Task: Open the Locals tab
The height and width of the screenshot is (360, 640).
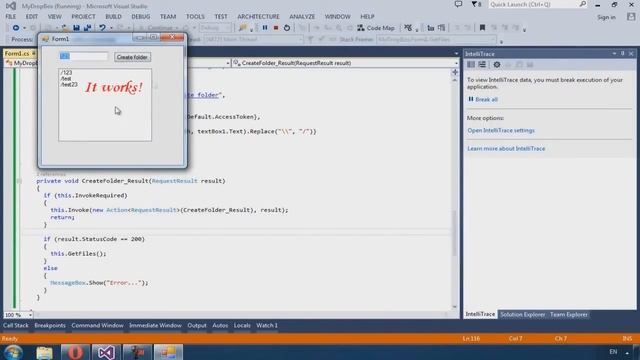Action: pos(242,325)
